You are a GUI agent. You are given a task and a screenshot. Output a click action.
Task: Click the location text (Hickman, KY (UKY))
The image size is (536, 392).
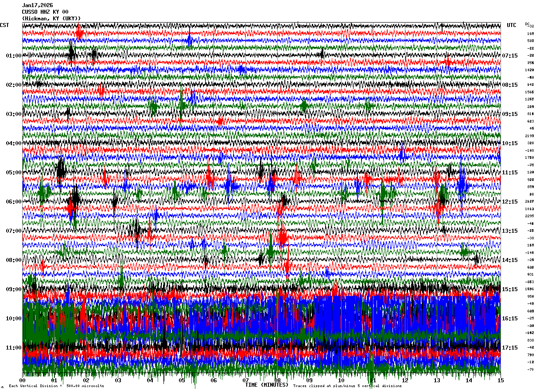(51, 19)
